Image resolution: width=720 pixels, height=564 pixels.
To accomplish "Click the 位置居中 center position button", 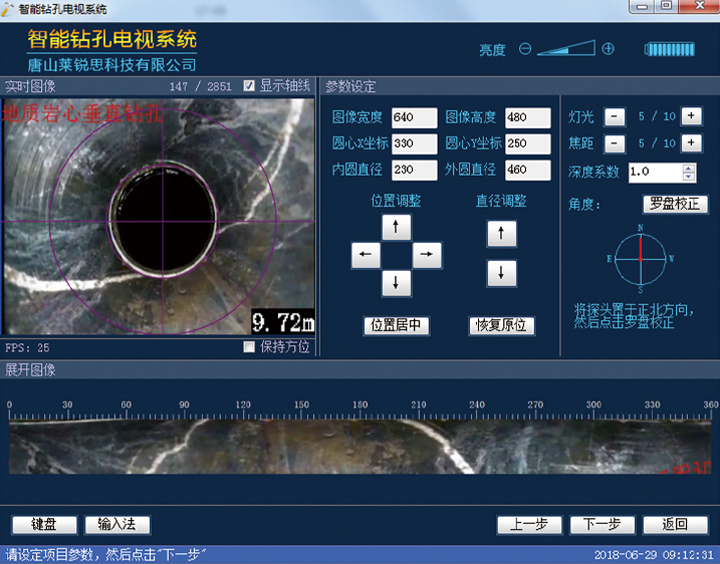I will point(397,325).
